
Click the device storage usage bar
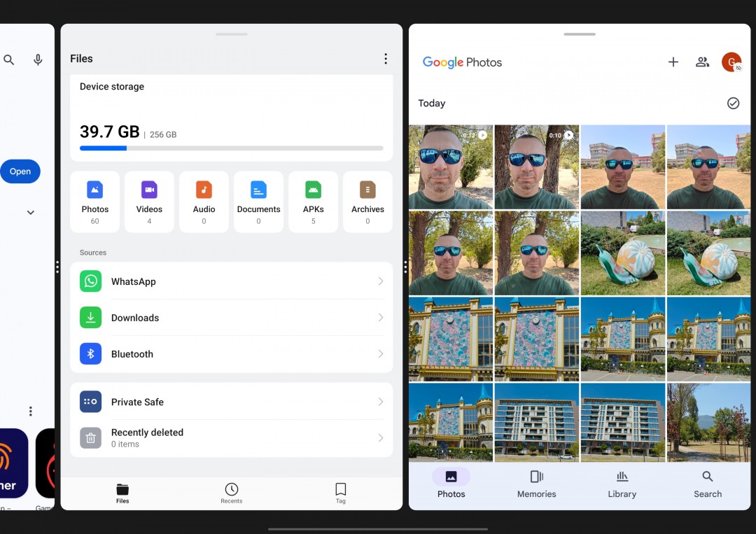(231, 148)
